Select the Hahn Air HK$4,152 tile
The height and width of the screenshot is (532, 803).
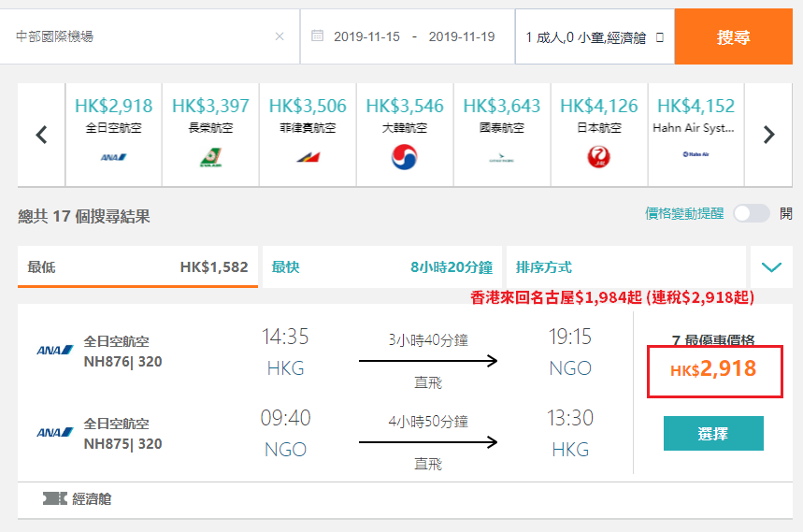click(696, 135)
